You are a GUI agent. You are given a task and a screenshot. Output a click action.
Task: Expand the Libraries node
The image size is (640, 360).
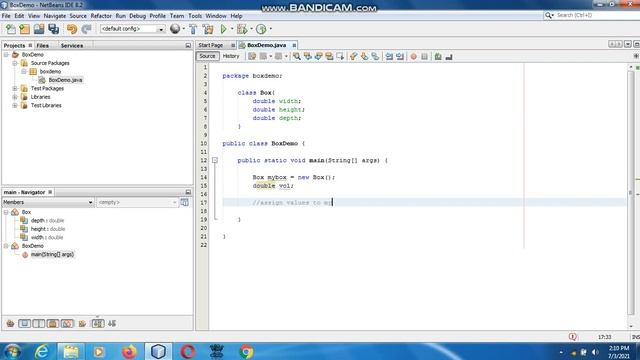15,97
